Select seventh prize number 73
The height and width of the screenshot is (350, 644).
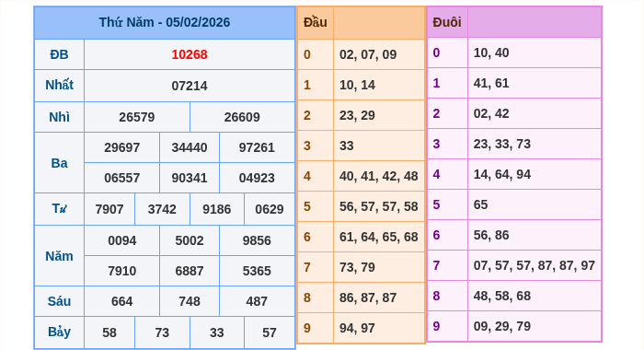(x=162, y=332)
